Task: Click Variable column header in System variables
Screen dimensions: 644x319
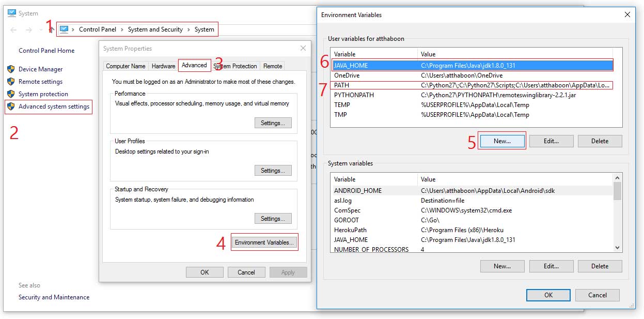Action: (x=374, y=179)
